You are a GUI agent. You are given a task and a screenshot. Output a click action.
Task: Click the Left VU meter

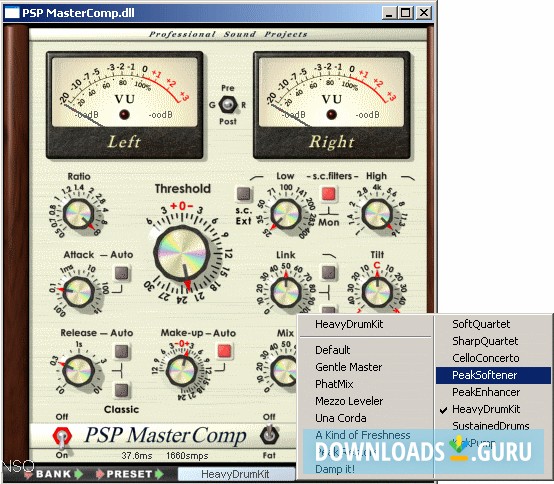coord(124,105)
